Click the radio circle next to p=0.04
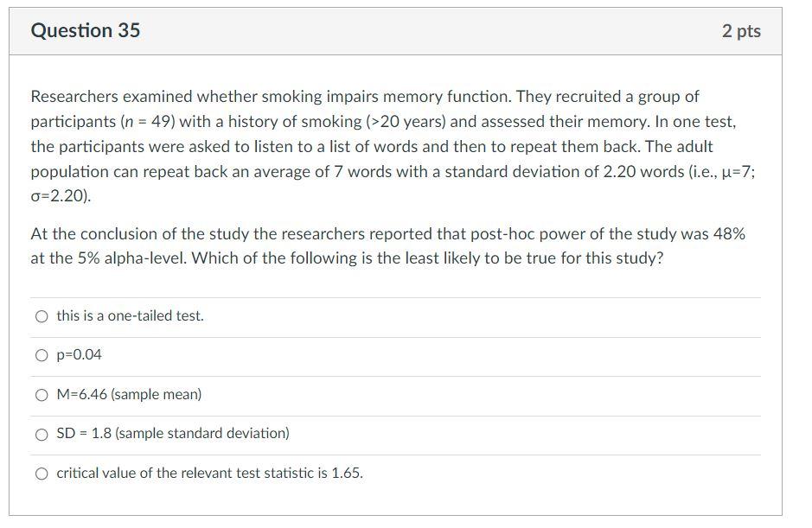The width and height of the screenshot is (812, 528). tap(41, 354)
